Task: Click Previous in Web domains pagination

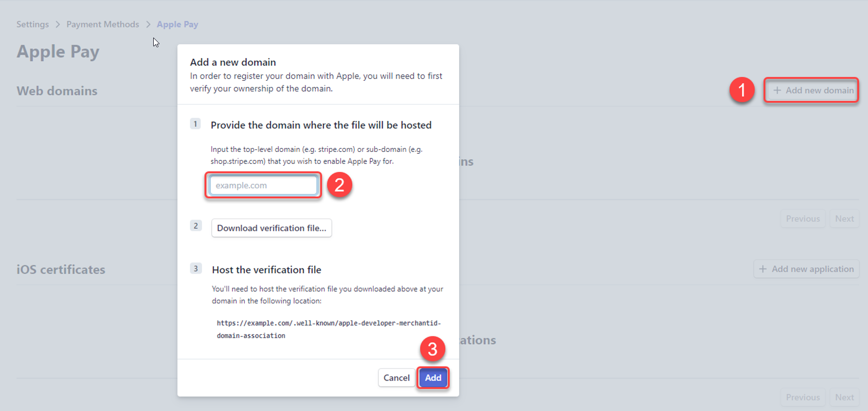Action: (803, 219)
